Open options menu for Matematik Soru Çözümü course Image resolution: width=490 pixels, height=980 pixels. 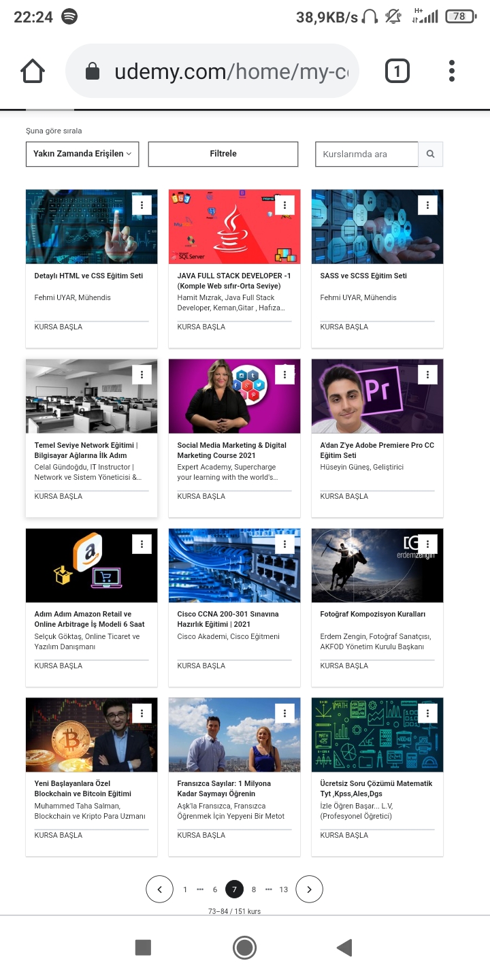coord(427,713)
